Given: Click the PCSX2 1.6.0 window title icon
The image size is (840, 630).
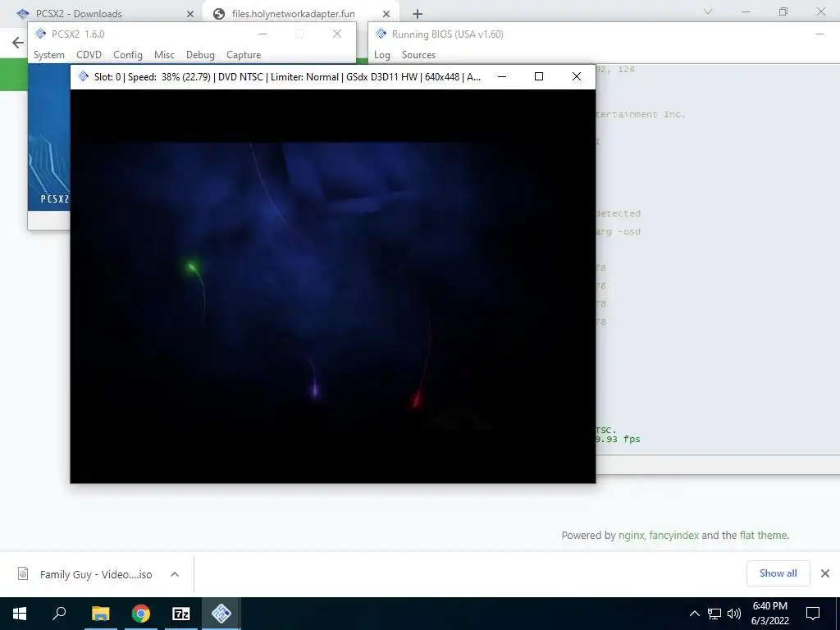Looking at the screenshot, I should pyautogui.click(x=41, y=34).
